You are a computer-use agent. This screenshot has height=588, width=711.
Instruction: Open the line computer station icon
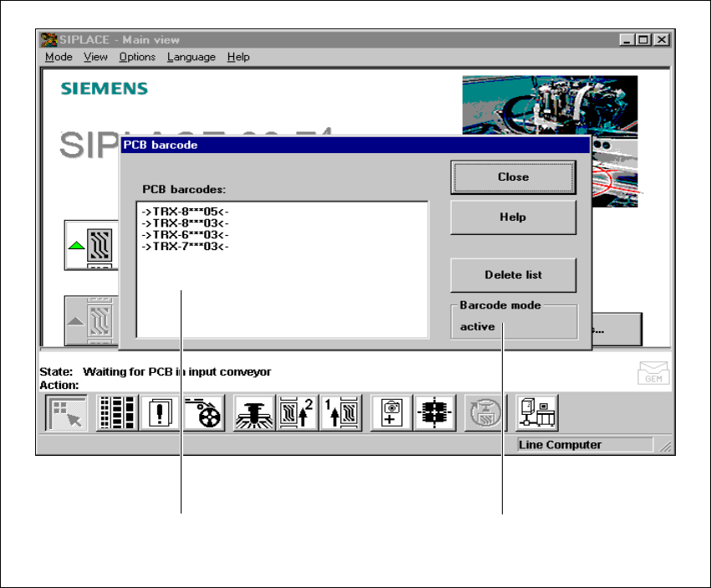pyautogui.click(x=538, y=413)
